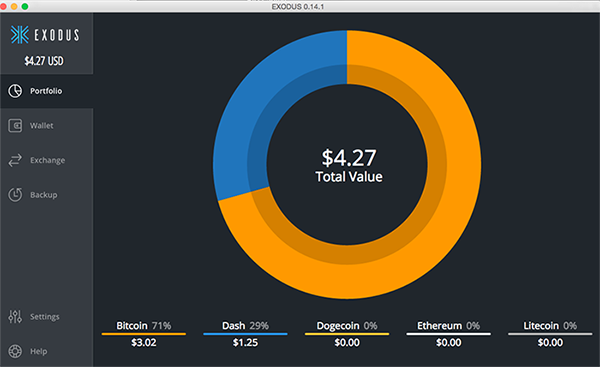Open Portfolio pie chart icon
Screen dimensions: 600x367
point(15,91)
